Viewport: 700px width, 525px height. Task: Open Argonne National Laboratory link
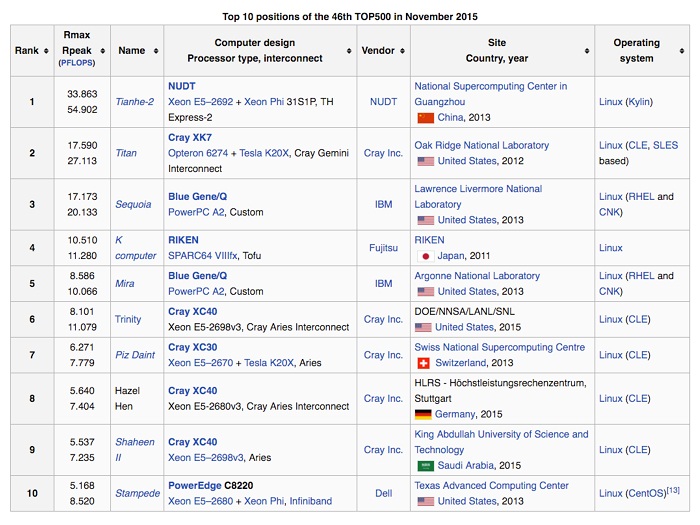(477, 276)
